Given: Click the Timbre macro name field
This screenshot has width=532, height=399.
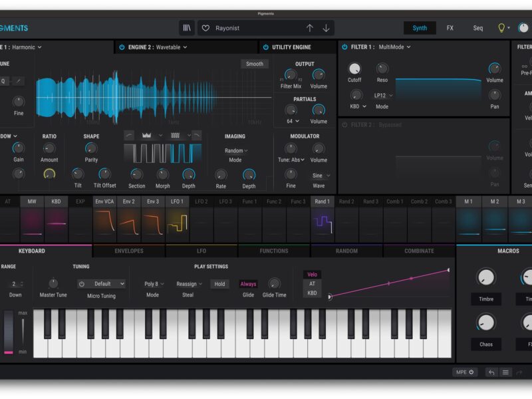Looking at the screenshot, I should [x=486, y=299].
